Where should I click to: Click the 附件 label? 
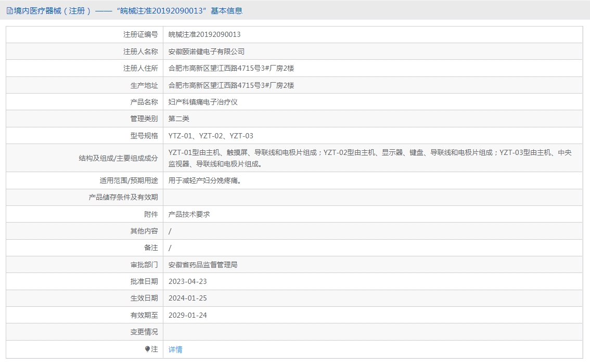tap(151, 214)
